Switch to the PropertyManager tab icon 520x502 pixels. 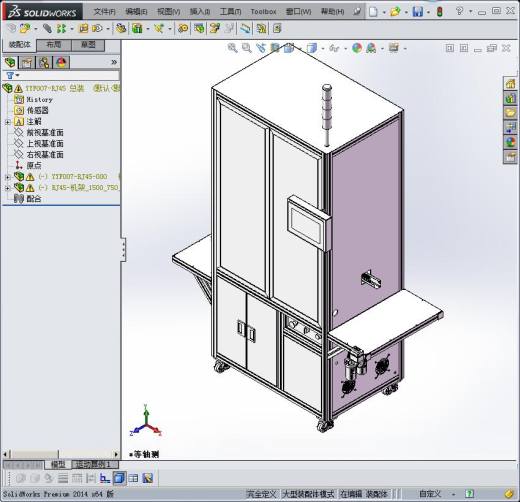[x=27, y=62]
